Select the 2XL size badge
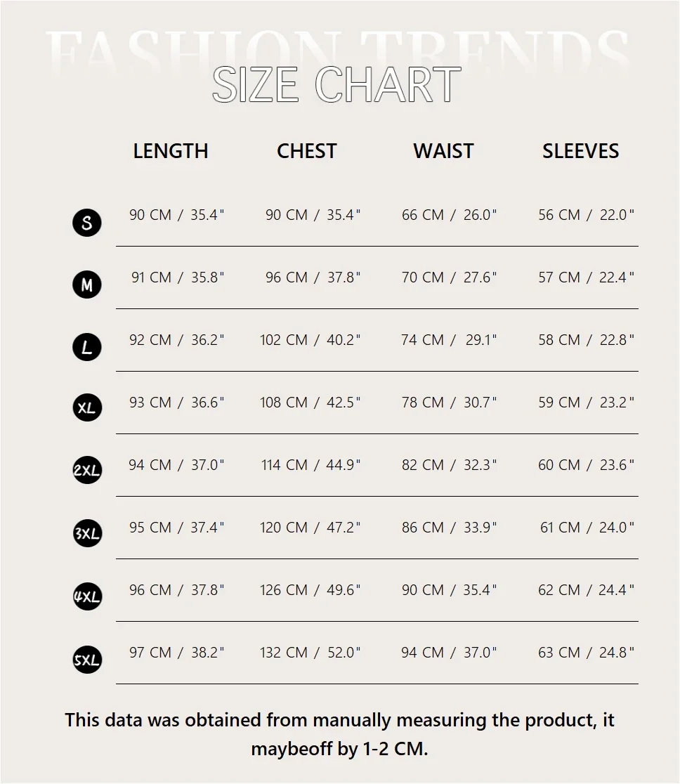The width and height of the screenshot is (680, 784). (x=87, y=471)
